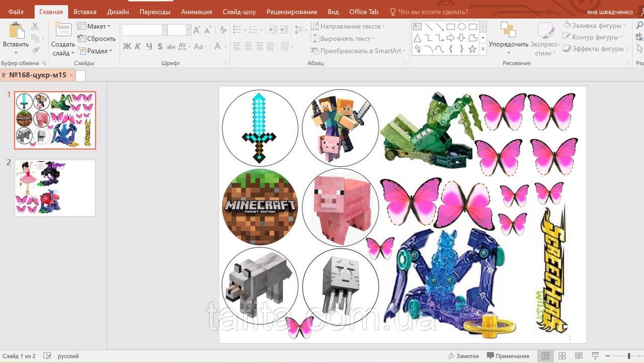Increase font size with large A icon
Image resolution: width=644 pixels, height=363 pixels.
tap(197, 30)
